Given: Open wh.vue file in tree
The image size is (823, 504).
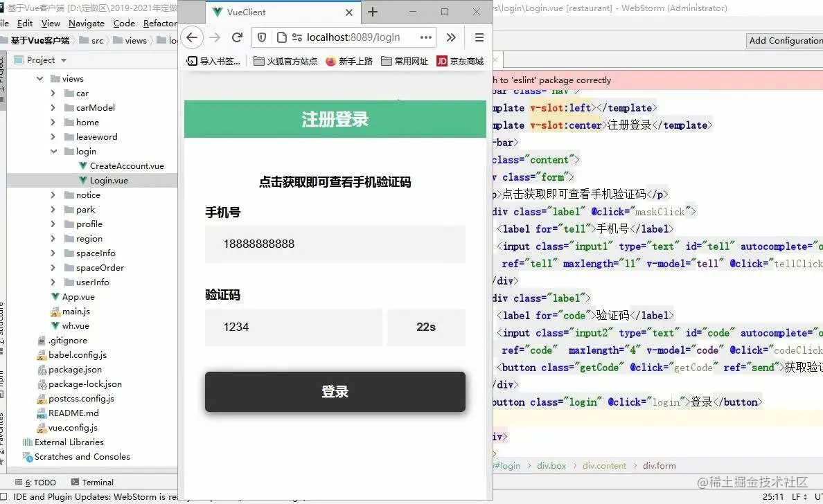Looking at the screenshot, I should (x=71, y=325).
